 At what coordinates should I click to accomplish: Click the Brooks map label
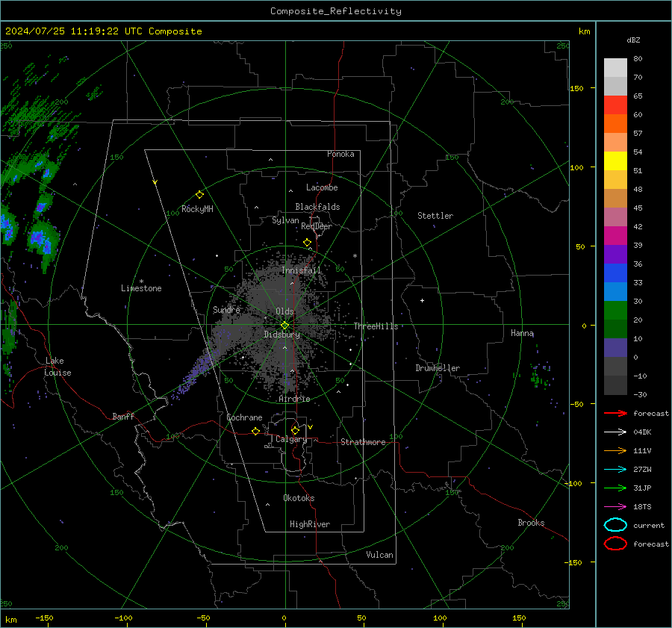click(531, 523)
